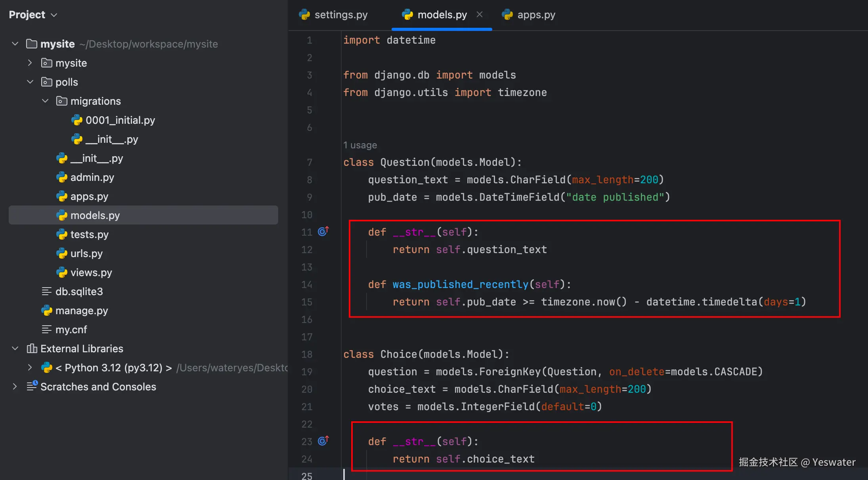
Task: Click the Python icon beside 0001_initial.py
Action: point(77,120)
